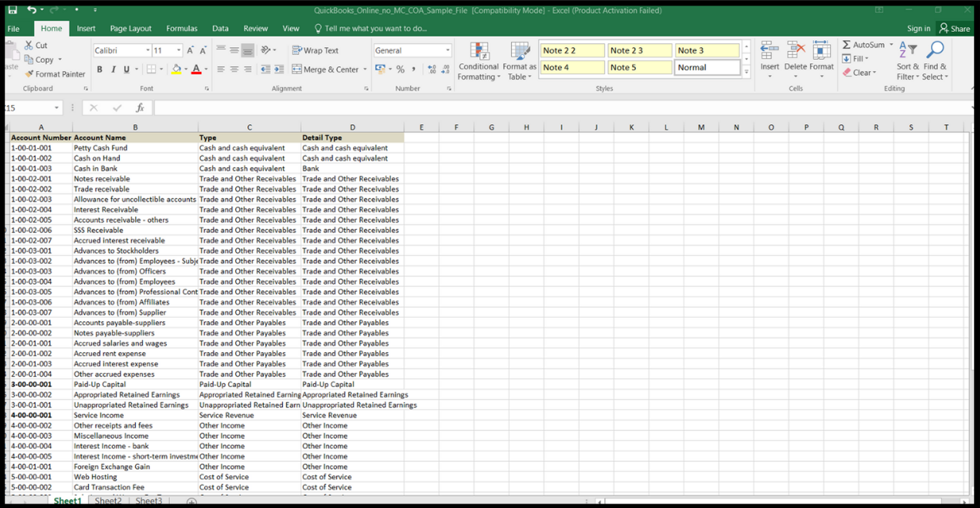
Task: Set Bottom Align vertical alignment
Action: coord(248,50)
